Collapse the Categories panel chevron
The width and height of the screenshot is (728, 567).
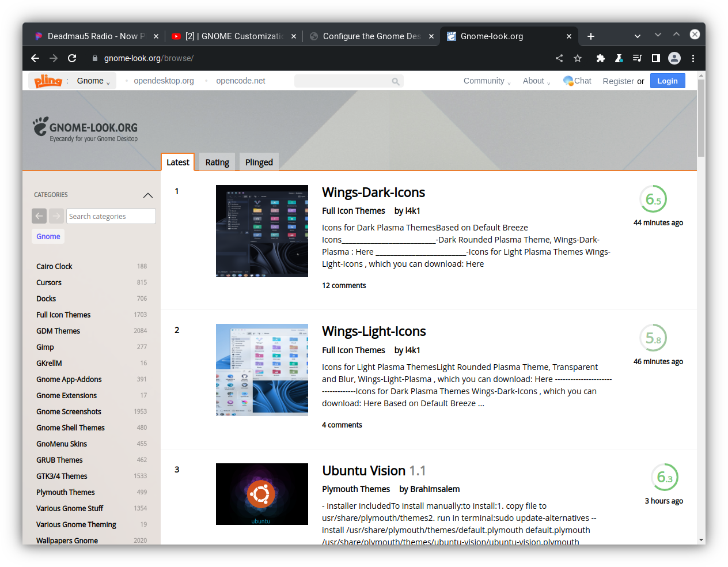[x=148, y=195]
